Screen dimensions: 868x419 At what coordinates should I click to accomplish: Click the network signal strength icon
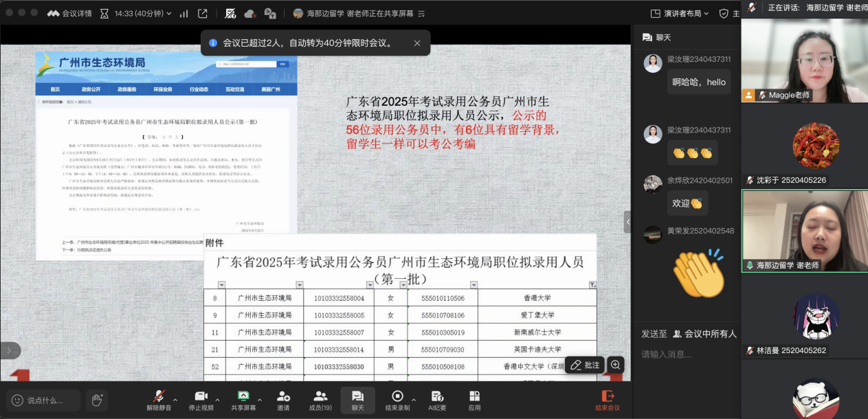[x=183, y=13]
